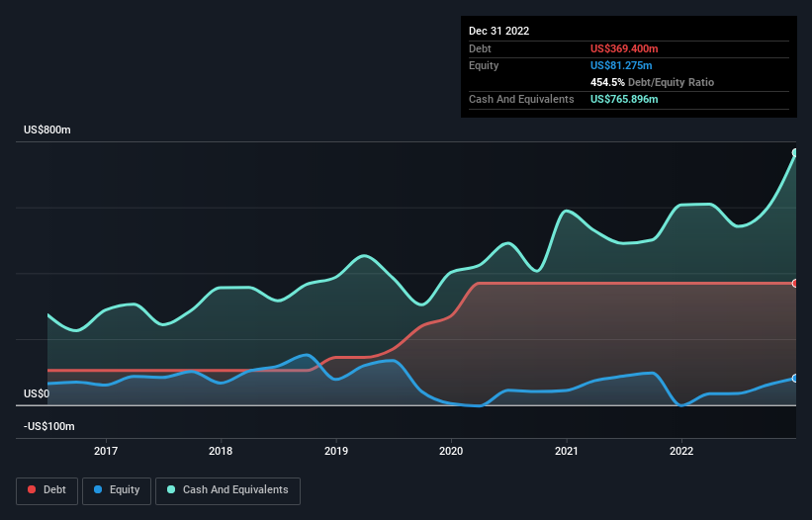Toggle the Equity series legend button
Image resolution: width=812 pixels, height=520 pixels.
(117, 490)
